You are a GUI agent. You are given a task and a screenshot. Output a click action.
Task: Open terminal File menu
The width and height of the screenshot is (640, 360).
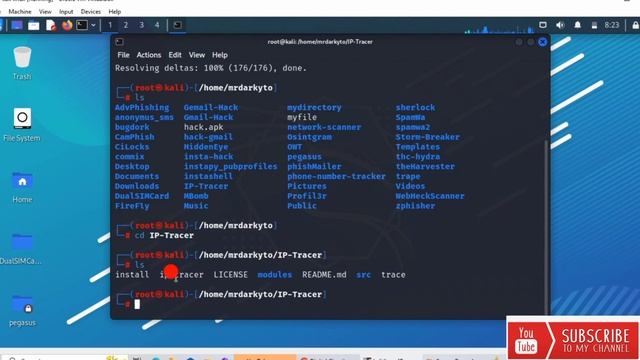pos(123,55)
